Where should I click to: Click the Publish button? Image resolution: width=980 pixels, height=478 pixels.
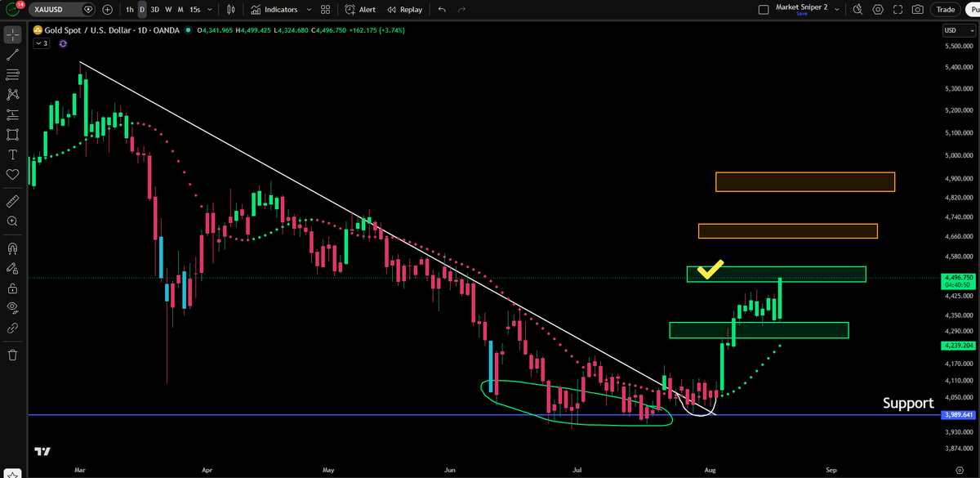coord(973,10)
